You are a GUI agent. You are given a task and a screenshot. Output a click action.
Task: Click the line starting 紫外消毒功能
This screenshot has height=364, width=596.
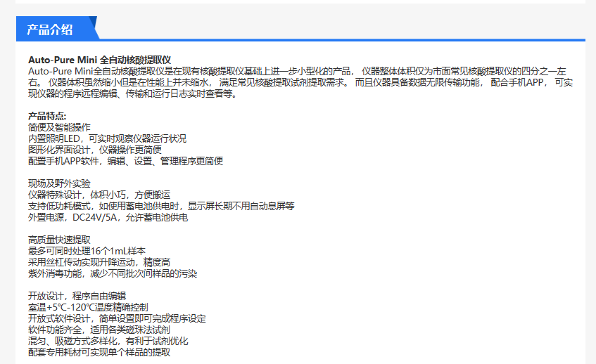tap(113, 273)
